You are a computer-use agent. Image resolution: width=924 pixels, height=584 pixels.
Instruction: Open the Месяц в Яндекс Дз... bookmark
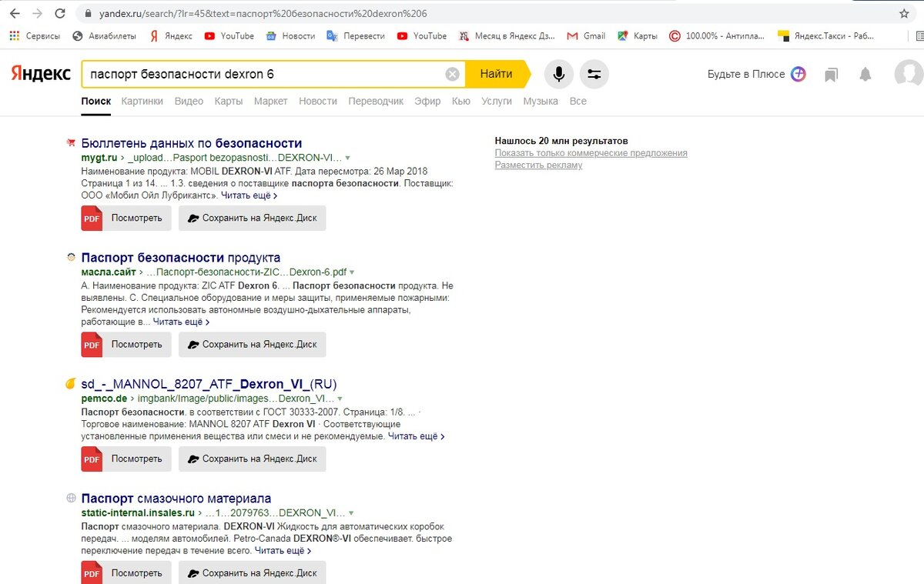[507, 35]
